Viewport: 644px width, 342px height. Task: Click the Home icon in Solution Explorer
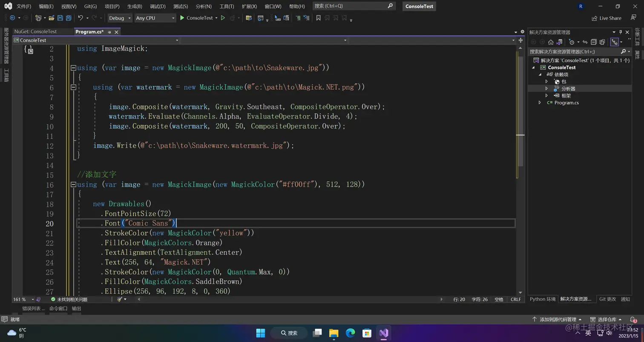(551, 42)
